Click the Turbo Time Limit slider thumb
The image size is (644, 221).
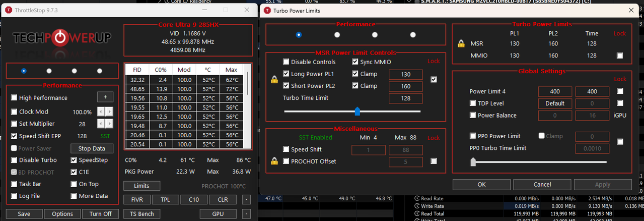(357, 111)
